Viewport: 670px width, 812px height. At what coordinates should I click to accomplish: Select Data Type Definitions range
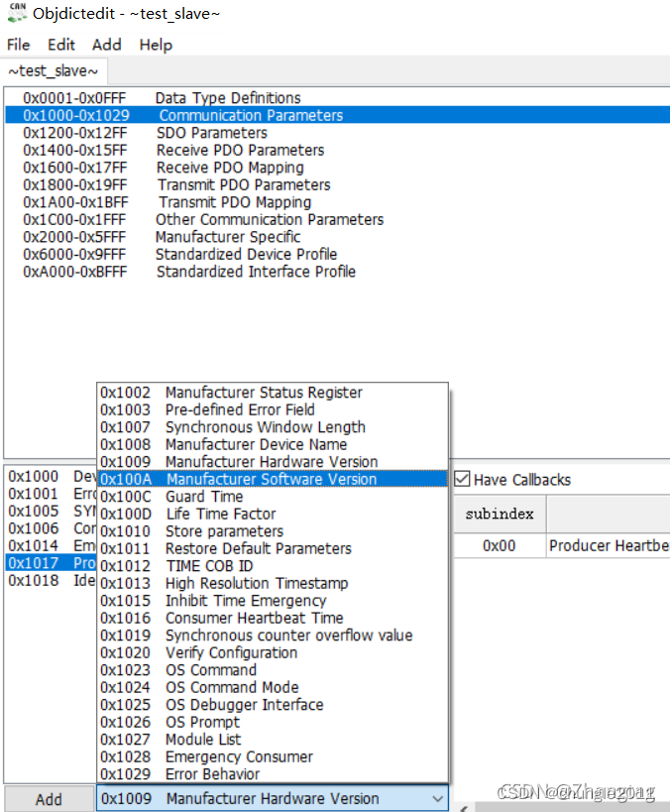338,98
